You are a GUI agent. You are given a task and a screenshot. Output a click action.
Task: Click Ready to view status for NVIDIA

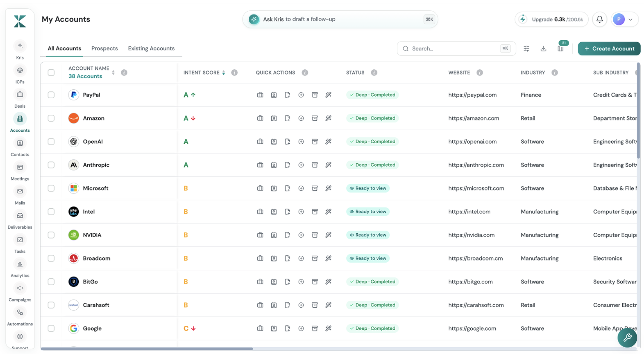368,235
